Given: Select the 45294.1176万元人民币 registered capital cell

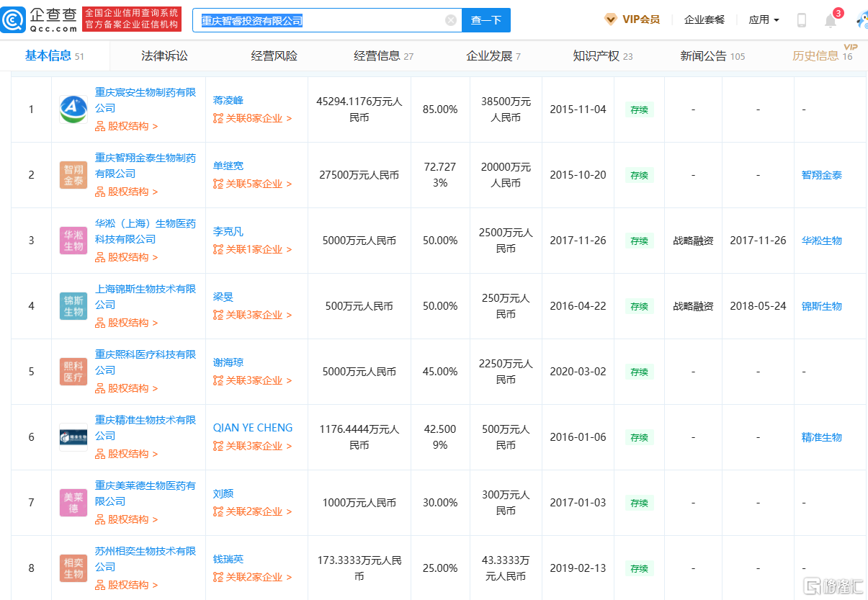Looking at the screenshot, I should pyautogui.click(x=359, y=109).
